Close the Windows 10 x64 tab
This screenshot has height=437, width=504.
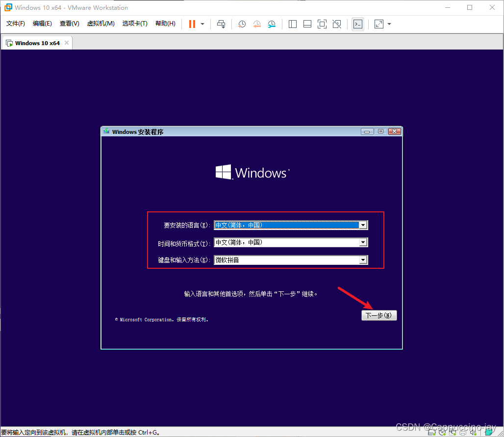[x=67, y=43]
